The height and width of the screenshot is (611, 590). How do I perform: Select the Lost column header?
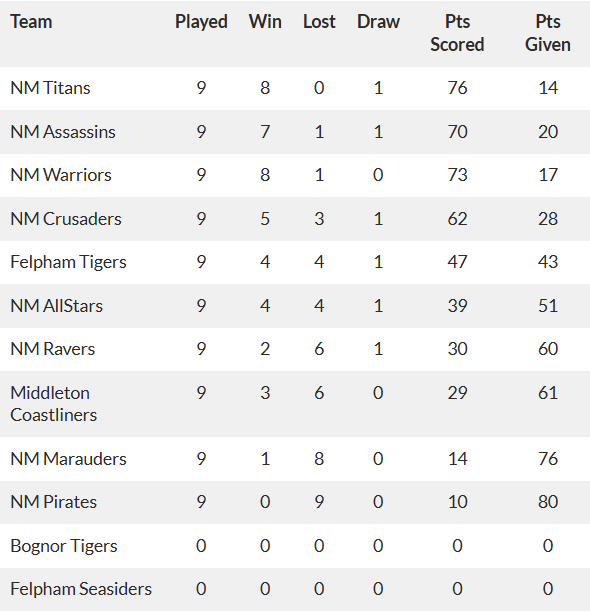[x=319, y=22]
